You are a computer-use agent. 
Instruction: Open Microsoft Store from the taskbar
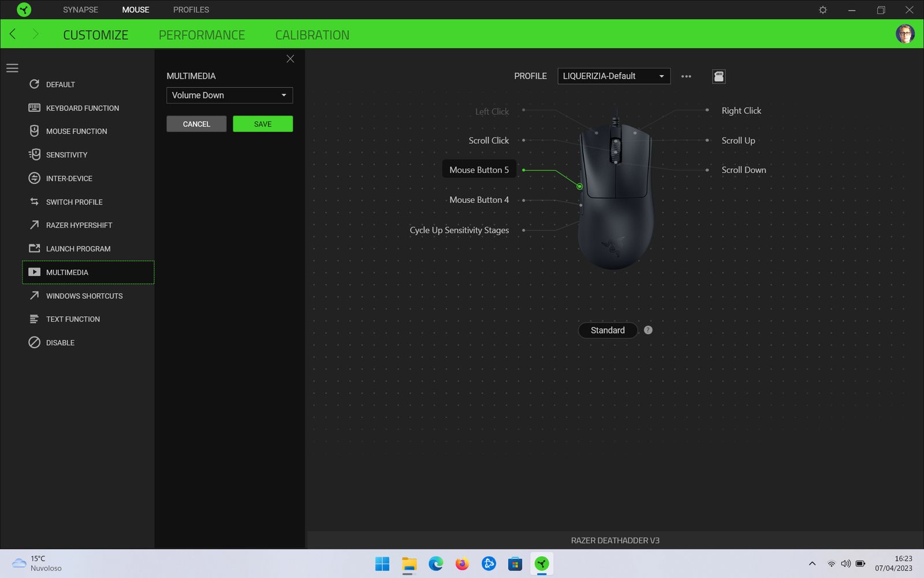(x=515, y=564)
